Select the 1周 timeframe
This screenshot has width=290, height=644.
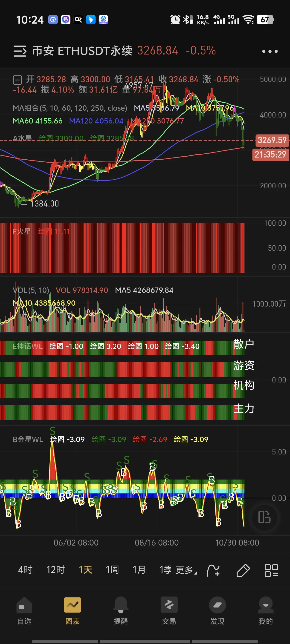112,570
